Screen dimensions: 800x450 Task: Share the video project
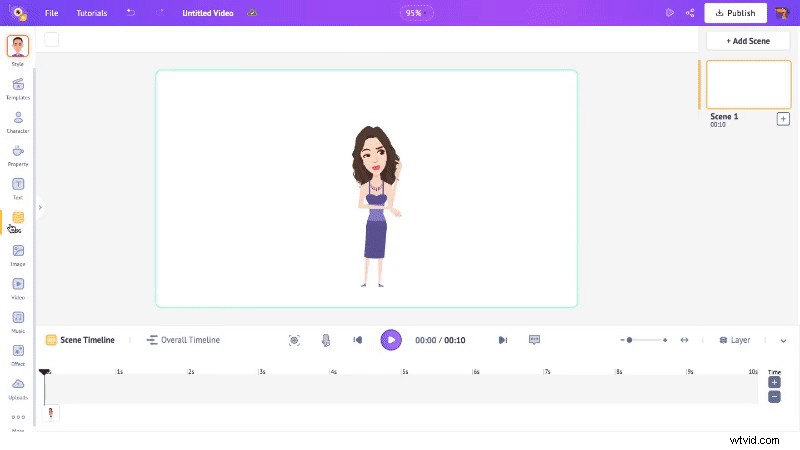coord(690,13)
